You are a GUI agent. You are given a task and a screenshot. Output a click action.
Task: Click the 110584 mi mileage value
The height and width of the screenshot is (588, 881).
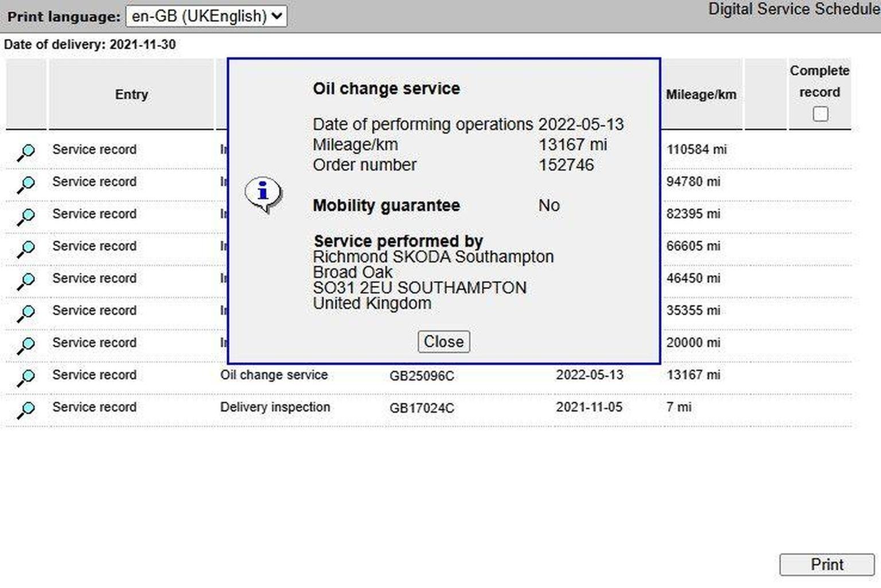coord(696,150)
